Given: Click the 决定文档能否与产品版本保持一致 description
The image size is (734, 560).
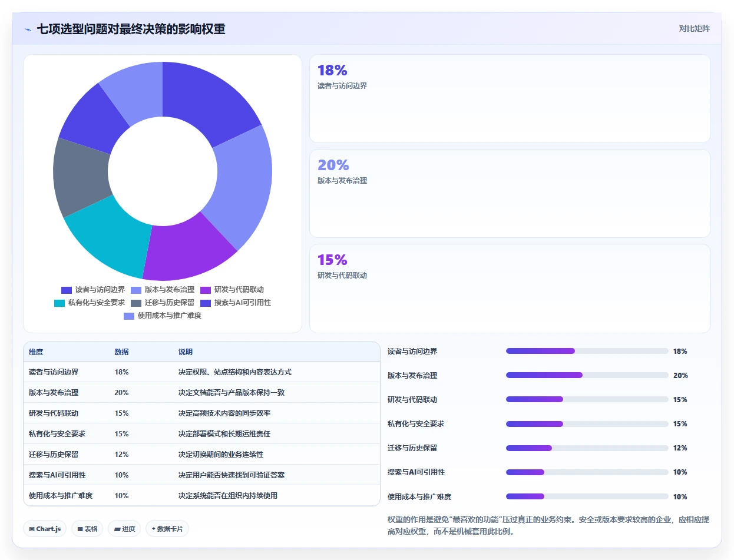Looking at the screenshot, I should 232,393.
